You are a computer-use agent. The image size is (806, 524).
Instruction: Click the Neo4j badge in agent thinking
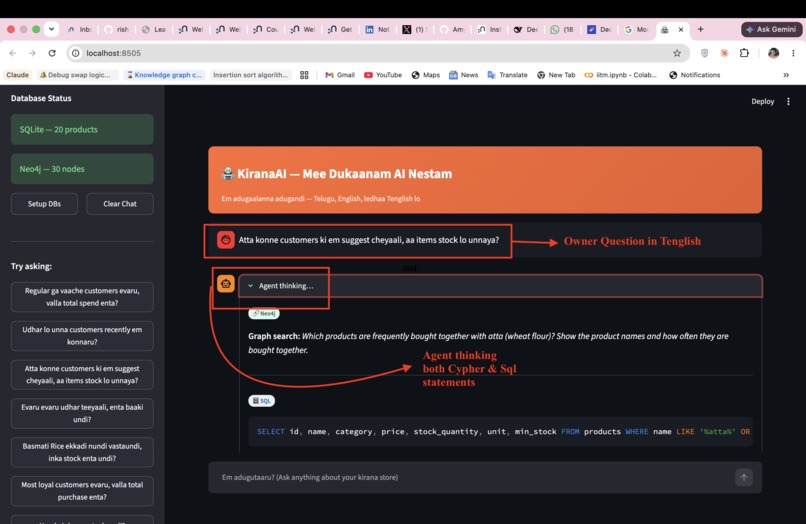[x=264, y=313]
